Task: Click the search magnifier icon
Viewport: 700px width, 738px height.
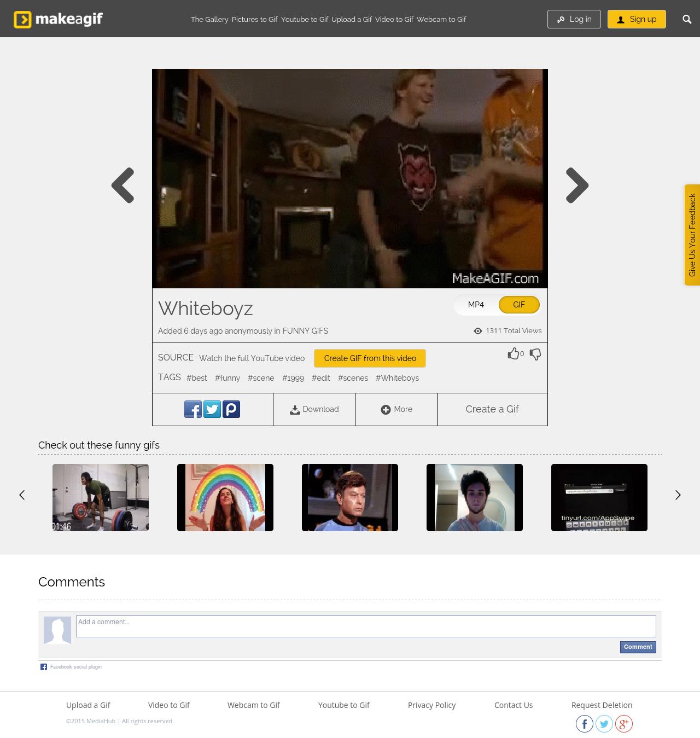Action: pyautogui.click(x=687, y=19)
